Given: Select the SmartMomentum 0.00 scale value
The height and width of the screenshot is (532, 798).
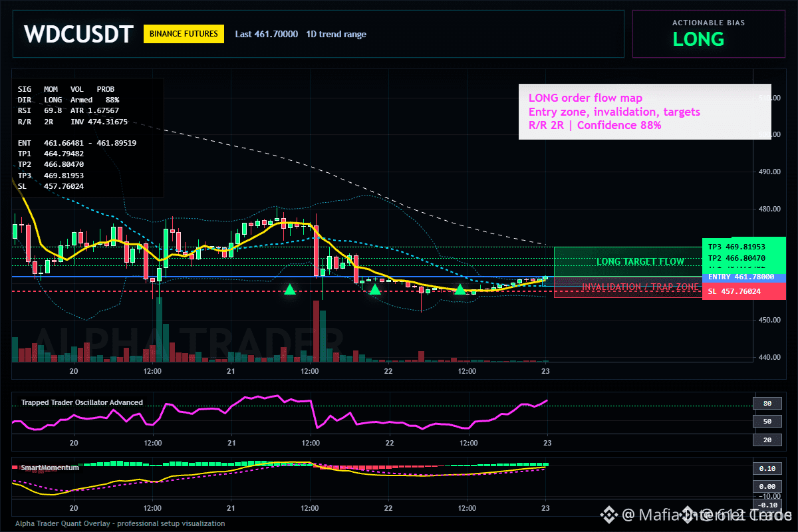Looking at the screenshot, I should (x=767, y=486).
